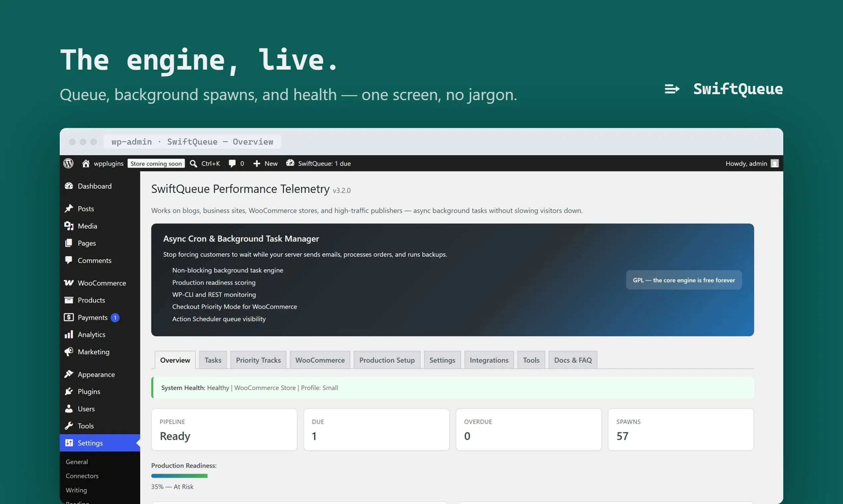The height and width of the screenshot is (504, 843).
Task: Click the System Health status banner
Action: point(453,388)
